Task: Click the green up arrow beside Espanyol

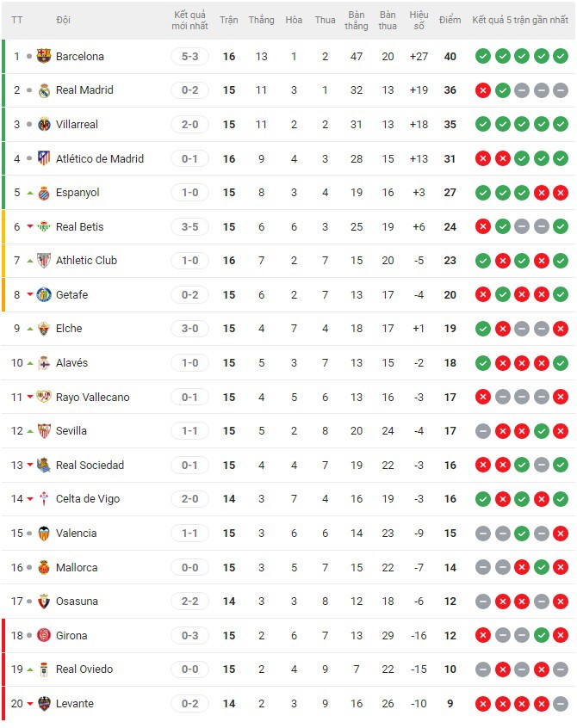Action: [x=31, y=192]
